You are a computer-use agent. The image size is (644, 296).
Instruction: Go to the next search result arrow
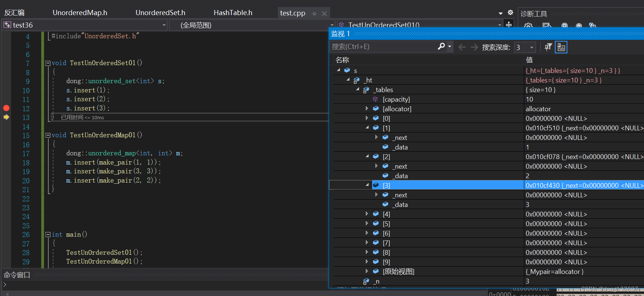[474, 47]
